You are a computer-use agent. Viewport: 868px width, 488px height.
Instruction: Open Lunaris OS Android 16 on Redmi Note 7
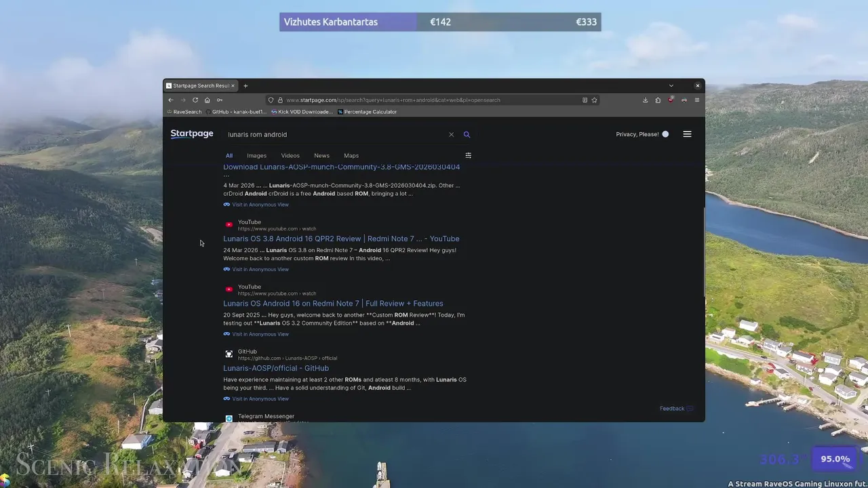click(x=333, y=304)
